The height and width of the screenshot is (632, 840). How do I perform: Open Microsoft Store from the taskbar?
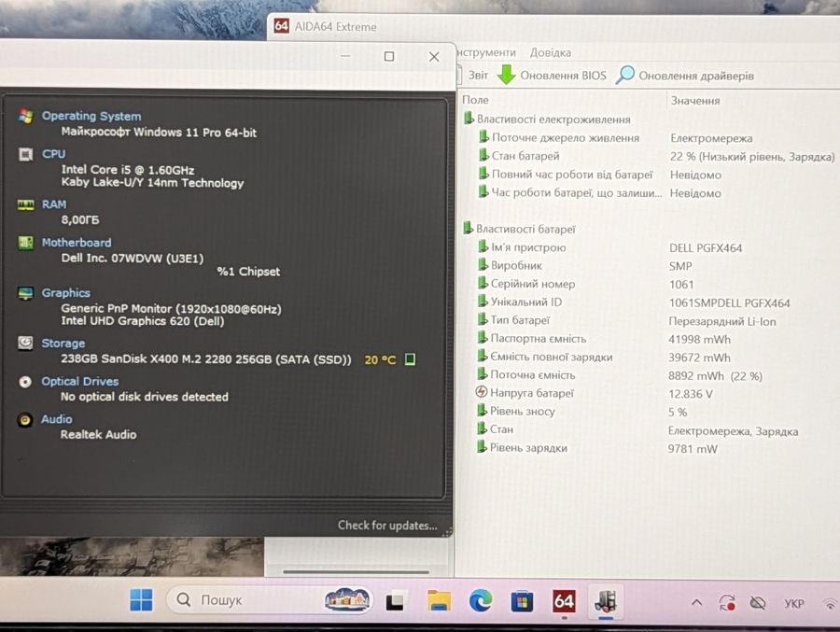522,601
